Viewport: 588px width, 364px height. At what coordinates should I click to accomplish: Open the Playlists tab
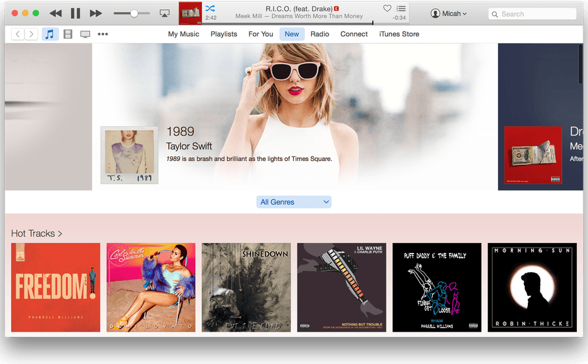click(224, 34)
